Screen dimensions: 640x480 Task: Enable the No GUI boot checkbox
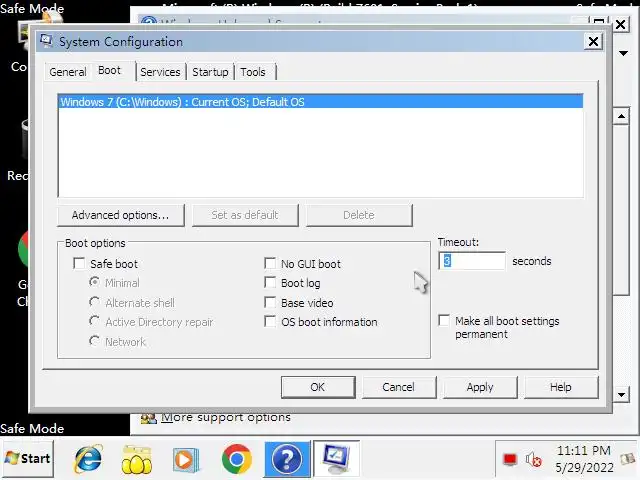click(x=270, y=263)
